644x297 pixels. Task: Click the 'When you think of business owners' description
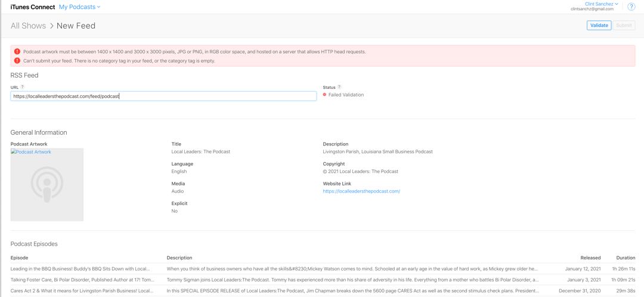(352, 269)
